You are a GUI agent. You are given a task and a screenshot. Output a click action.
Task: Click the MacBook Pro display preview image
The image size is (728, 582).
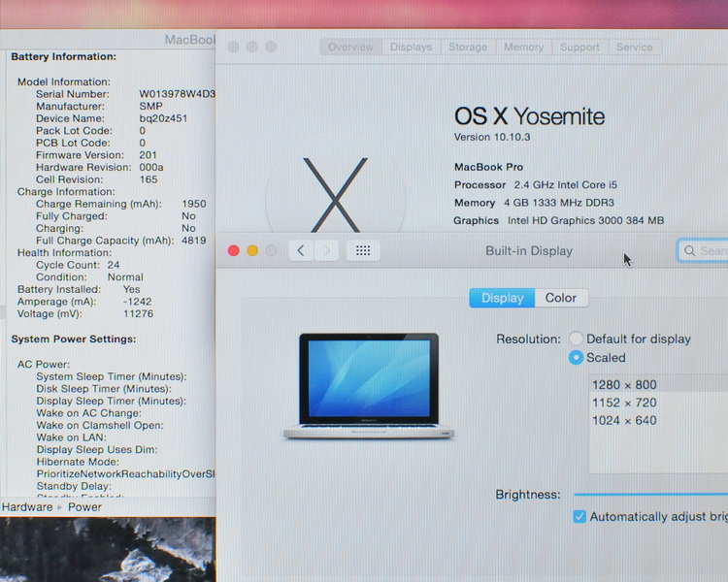369,386
